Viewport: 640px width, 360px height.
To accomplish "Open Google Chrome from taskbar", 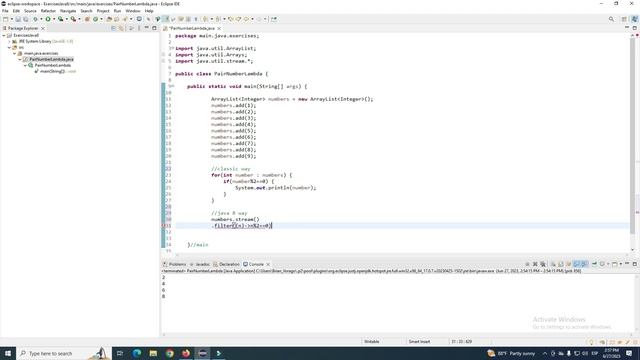I will pos(170,353).
